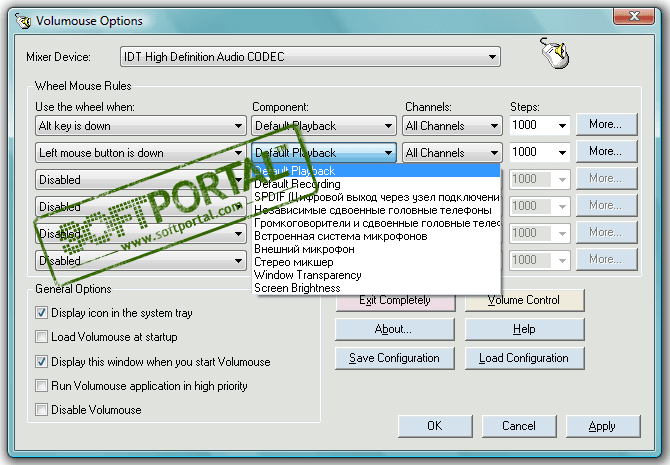Click Load Configuration

pos(524,358)
